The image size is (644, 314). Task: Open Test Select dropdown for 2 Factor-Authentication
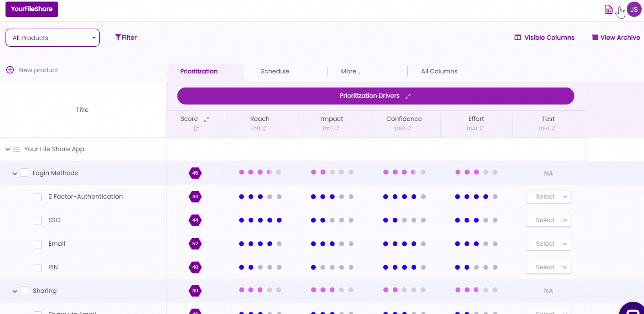coord(549,197)
